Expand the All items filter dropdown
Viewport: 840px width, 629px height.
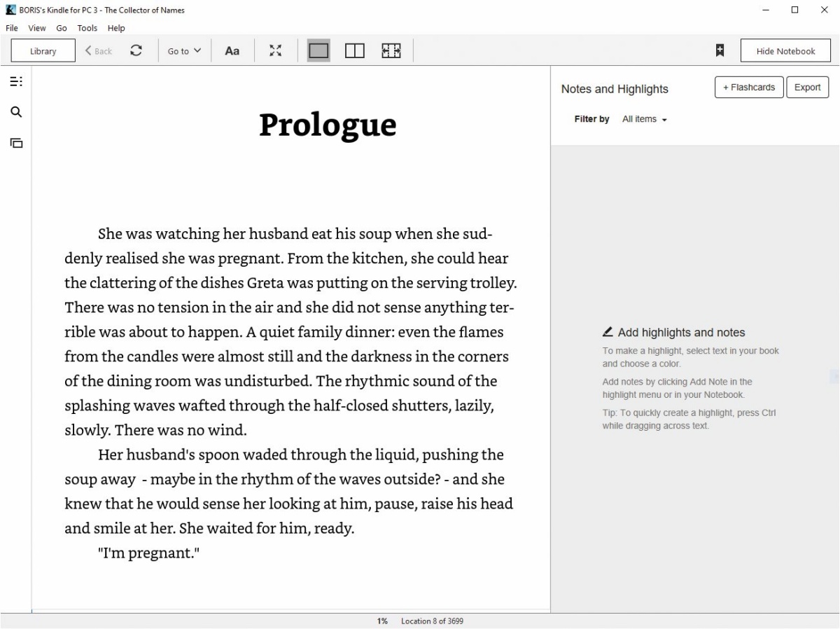[645, 119]
